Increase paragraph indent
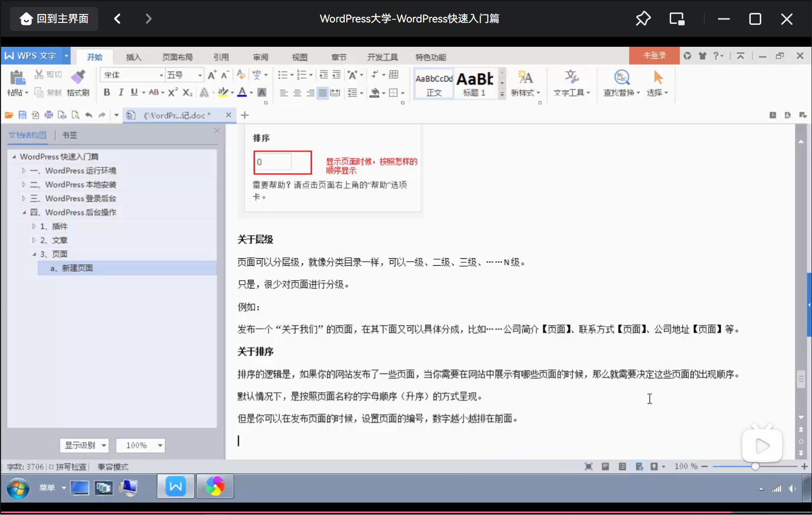Viewport: 812px width, 515px height. pyautogui.click(x=336, y=75)
